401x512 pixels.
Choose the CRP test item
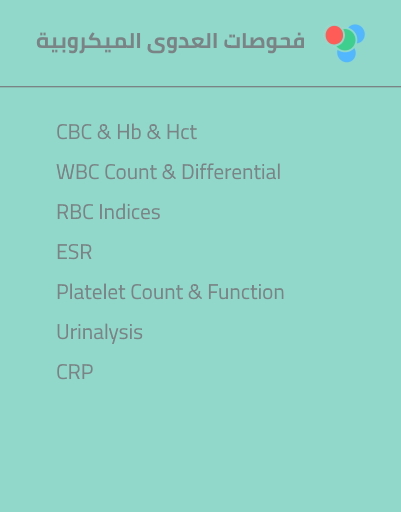point(75,372)
